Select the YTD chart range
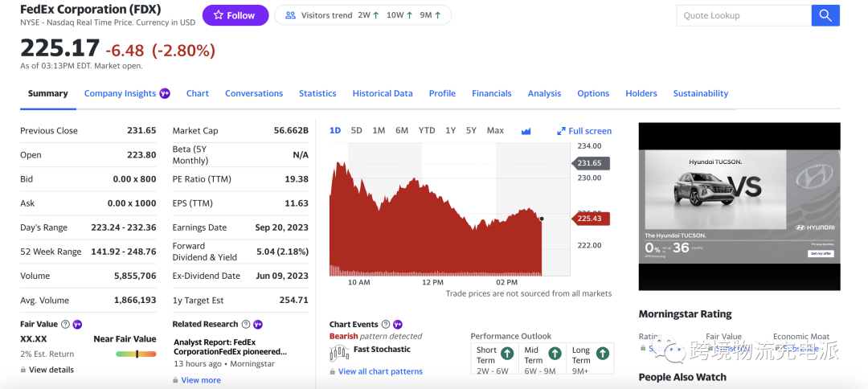This screenshot has height=389, width=868. click(427, 130)
